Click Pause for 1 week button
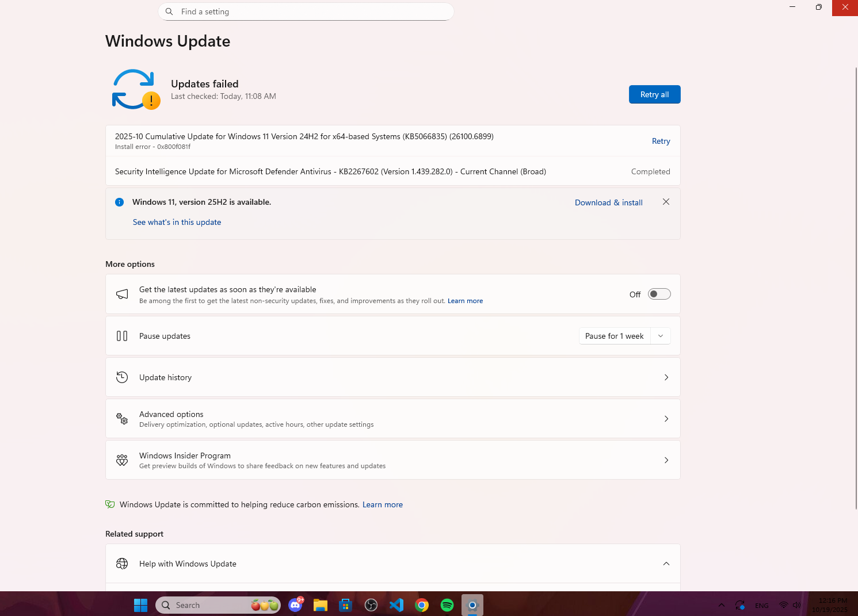Image resolution: width=858 pixels, height=616 pixels. point(615,336)
